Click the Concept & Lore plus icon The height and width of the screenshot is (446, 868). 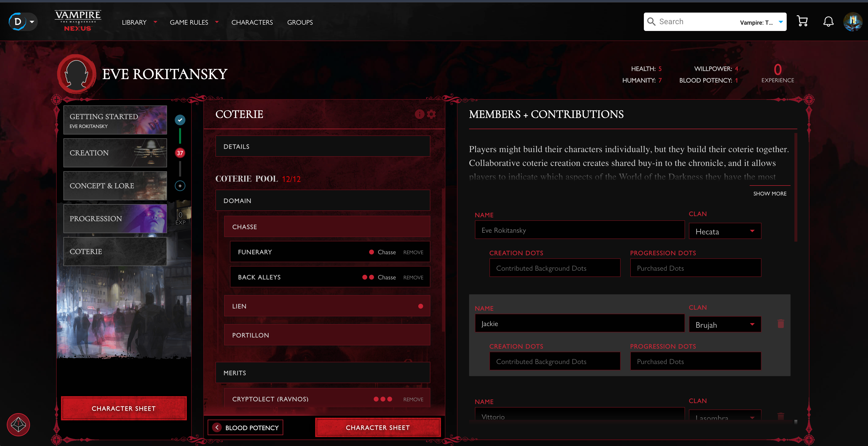point(180,186)
